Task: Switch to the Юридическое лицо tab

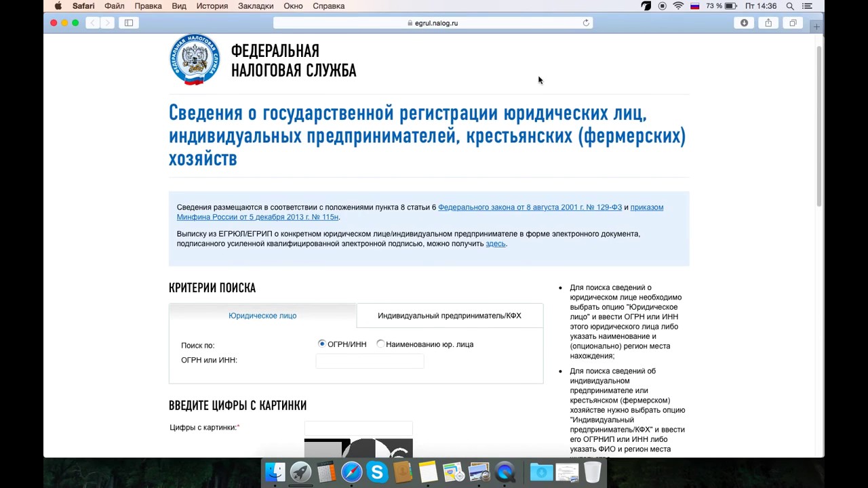Action: pos(262,316)
